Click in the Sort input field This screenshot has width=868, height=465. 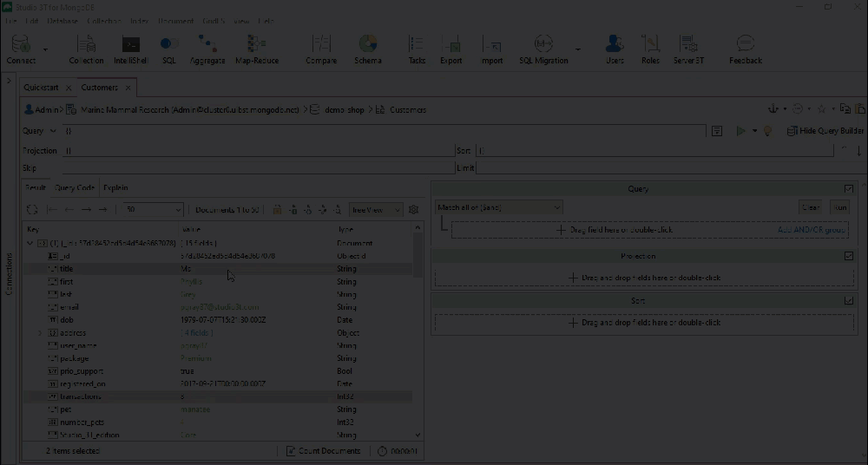coord(654,151)
